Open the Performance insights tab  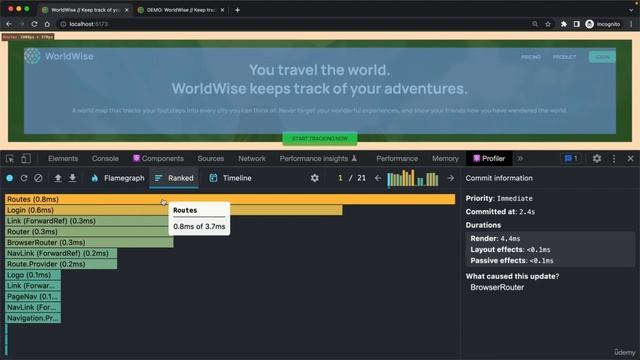coord(318,158)
